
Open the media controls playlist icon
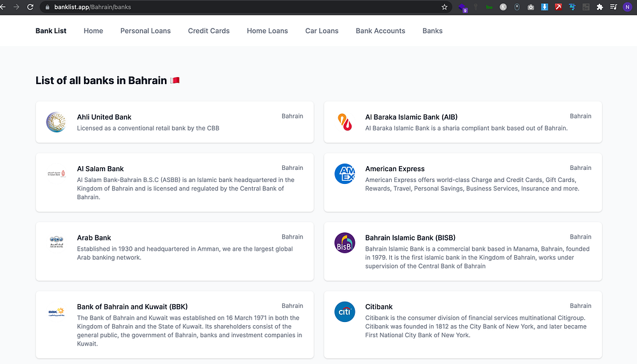[x=613, y=7]
